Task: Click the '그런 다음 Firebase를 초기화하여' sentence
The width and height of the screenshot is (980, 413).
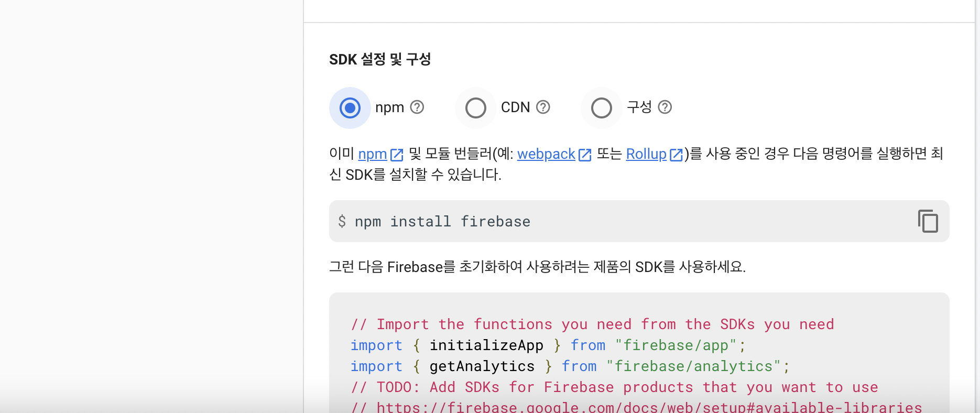Action: tap(537, 267)
